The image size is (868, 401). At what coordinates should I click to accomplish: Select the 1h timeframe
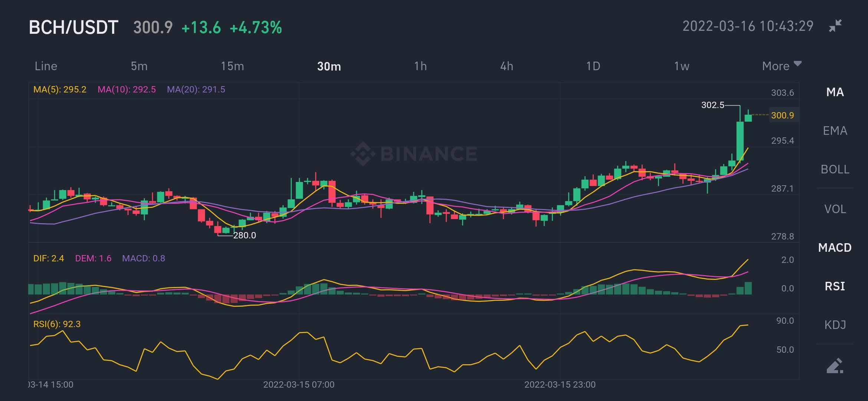(420, 66)
